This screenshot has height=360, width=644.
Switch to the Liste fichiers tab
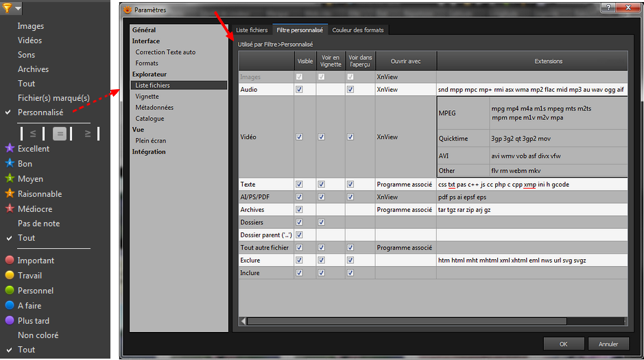point(252,30)
